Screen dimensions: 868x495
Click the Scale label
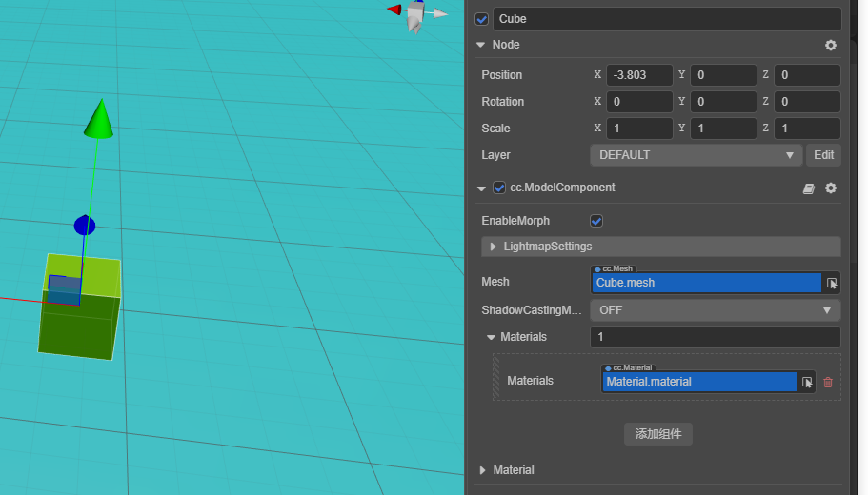(x=495, y=129)
